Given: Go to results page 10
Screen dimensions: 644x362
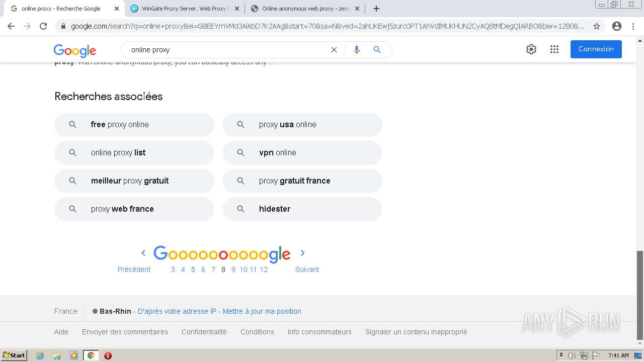Looking at the screenshot, I should coord(244,269).
